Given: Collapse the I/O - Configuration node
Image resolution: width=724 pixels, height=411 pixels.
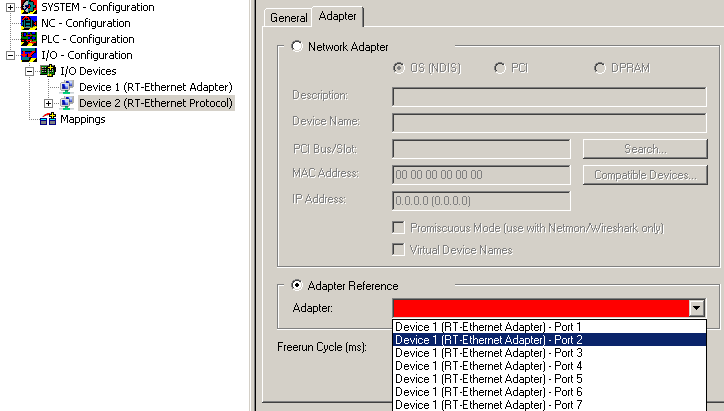Looking at the screenshot, I should [10, 55].
